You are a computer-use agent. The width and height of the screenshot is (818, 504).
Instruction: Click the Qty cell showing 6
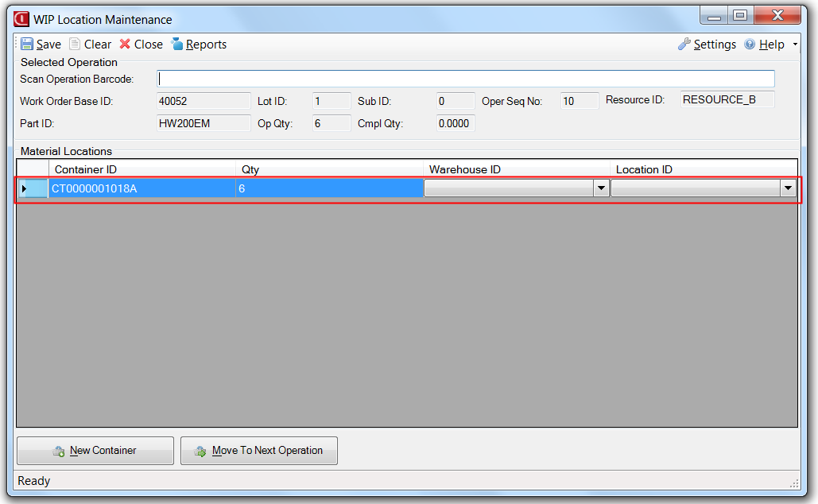[x=328, y=188]
